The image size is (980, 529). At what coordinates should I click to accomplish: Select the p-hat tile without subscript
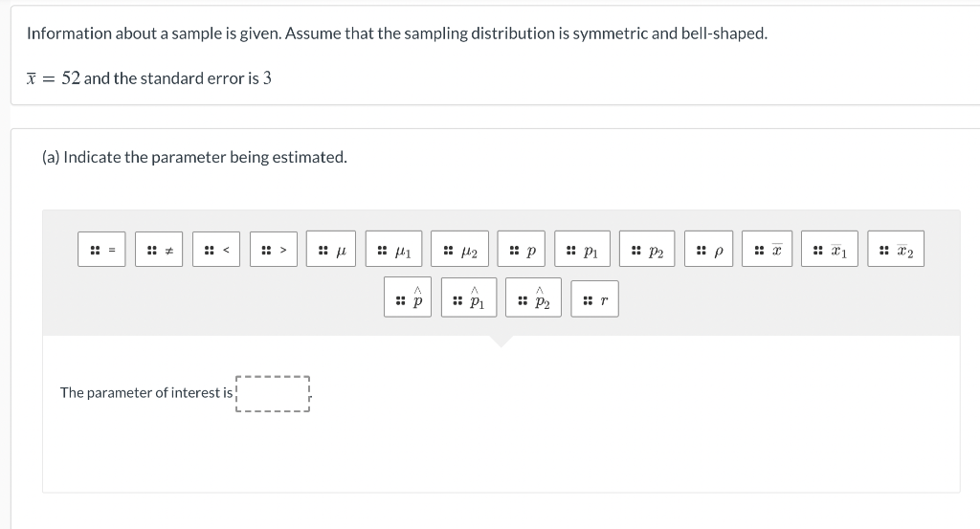coord(409,300)
